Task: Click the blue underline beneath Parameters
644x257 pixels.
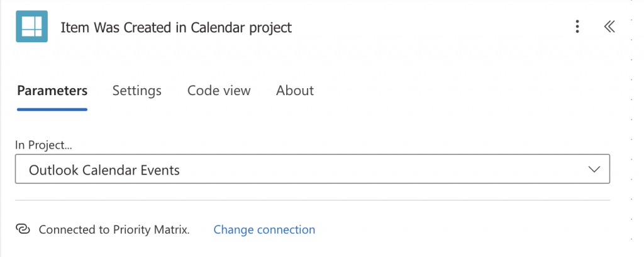Action: click(52, 109)
